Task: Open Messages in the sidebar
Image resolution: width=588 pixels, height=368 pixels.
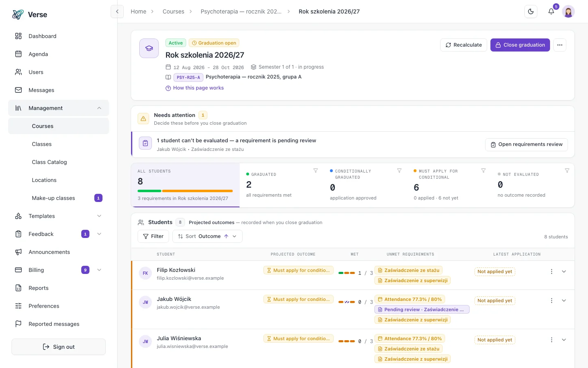Action: tap(58, 90)
